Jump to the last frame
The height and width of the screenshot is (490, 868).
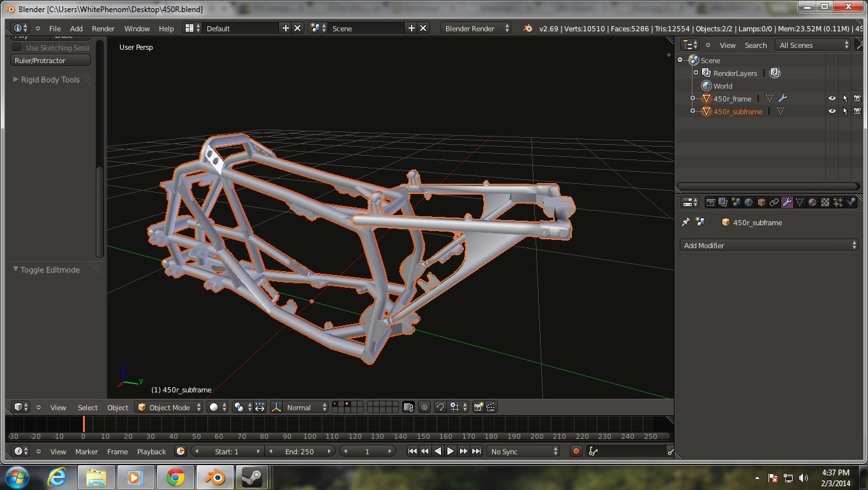click(476, 451)
